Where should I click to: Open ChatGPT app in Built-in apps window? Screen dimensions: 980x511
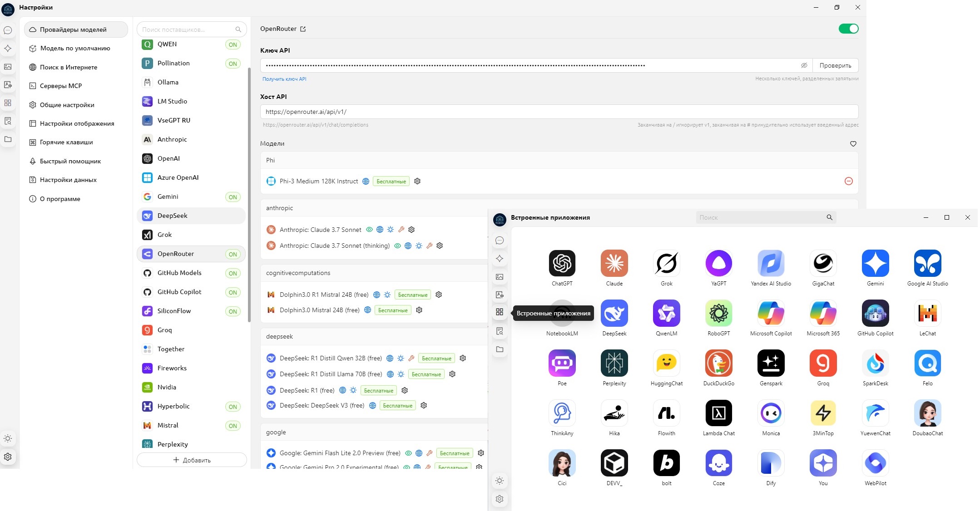tap(562, 263)
